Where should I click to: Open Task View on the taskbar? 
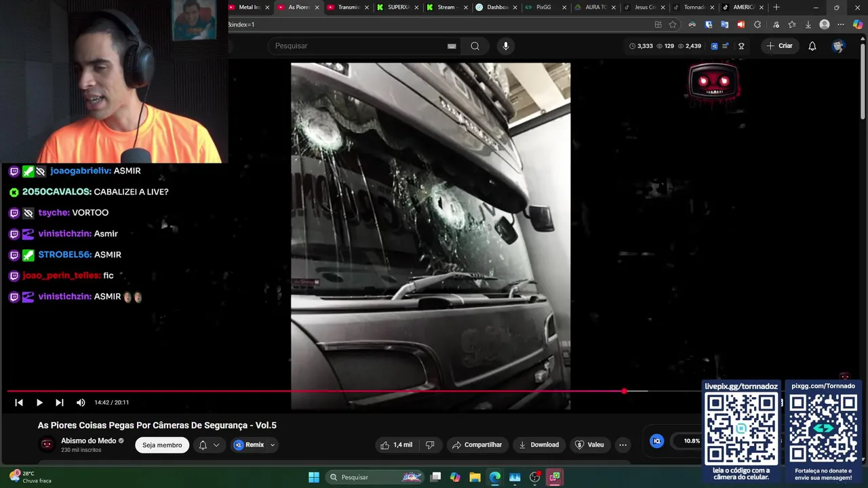pyautogui.click(x=436, y=477)
